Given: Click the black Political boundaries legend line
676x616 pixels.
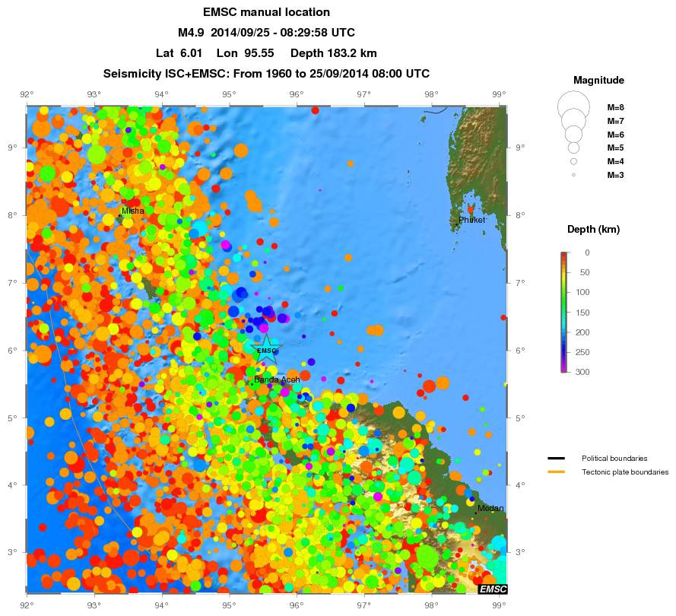Looking at the screenshot, I should pyautogui.click(x=556, y=459).
